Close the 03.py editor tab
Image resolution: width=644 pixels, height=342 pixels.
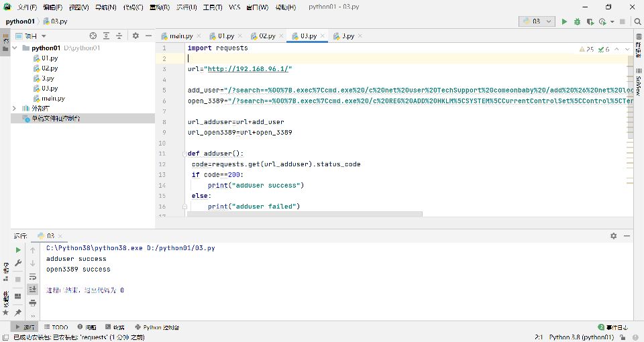323,36
